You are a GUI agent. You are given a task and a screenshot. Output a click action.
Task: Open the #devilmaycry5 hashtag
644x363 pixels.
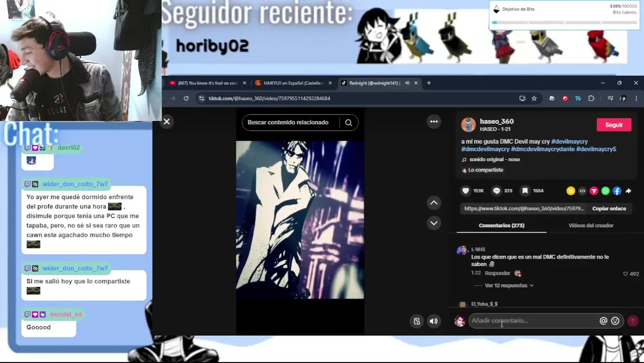[596, 149]
